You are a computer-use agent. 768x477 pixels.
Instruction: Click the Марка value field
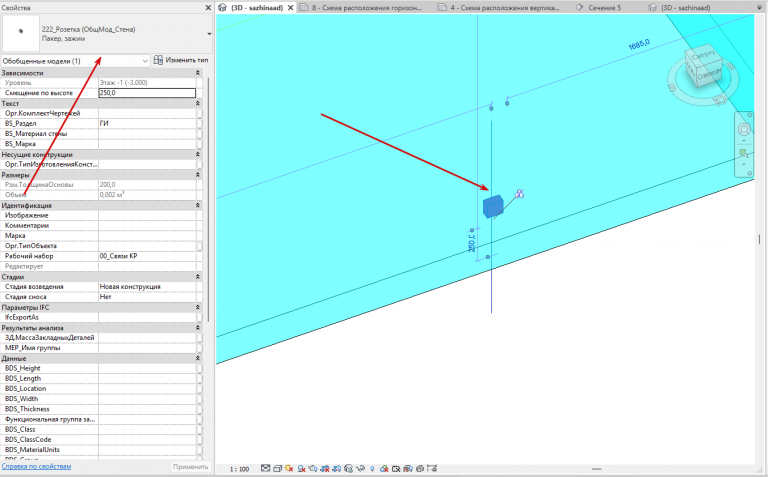[149, 236]
